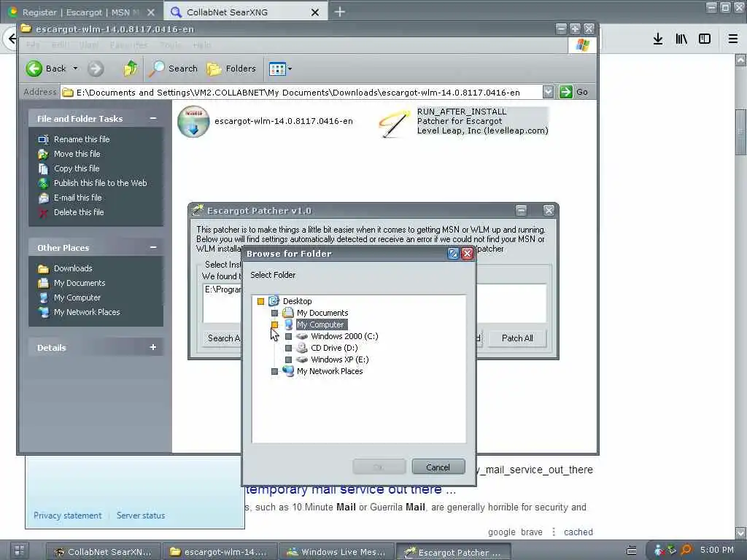Click the cached link in search results
This screenshot has height=560, width=747.
(578, 532)
